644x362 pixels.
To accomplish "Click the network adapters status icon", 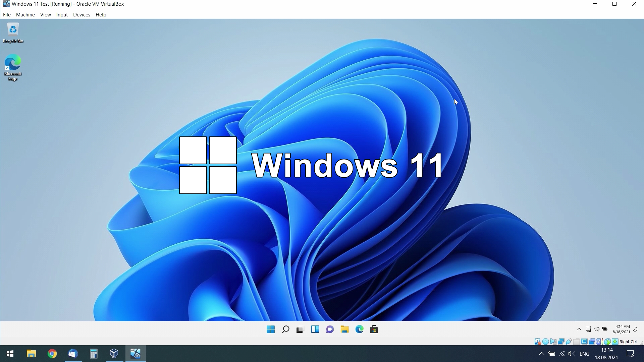I will [560, 341].
